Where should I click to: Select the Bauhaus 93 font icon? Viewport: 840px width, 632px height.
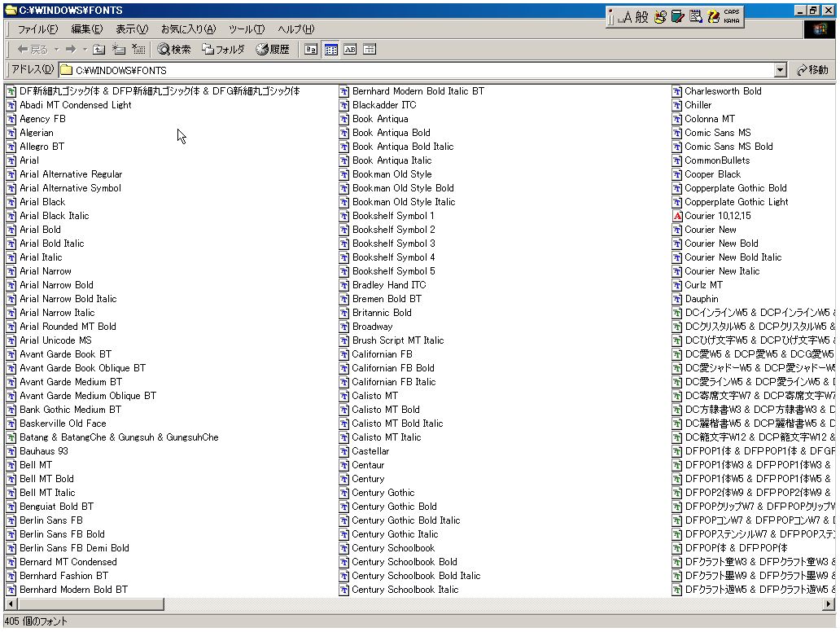11,451
